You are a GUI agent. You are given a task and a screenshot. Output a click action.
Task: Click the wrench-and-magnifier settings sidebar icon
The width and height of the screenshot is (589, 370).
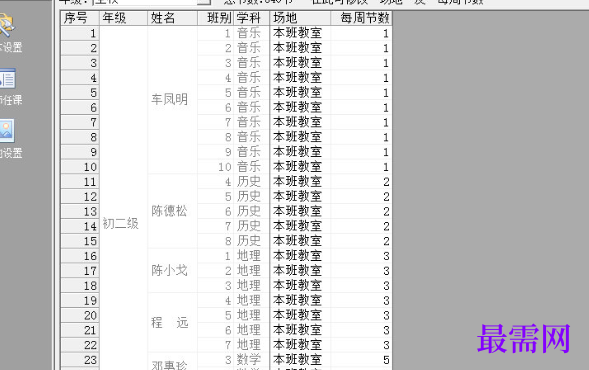coord(6,25)
